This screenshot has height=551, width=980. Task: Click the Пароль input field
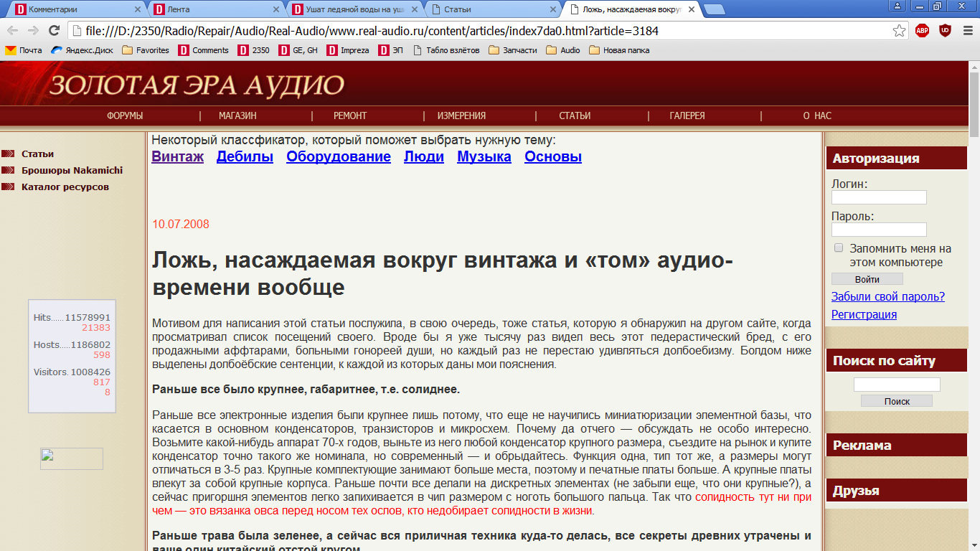879,230
